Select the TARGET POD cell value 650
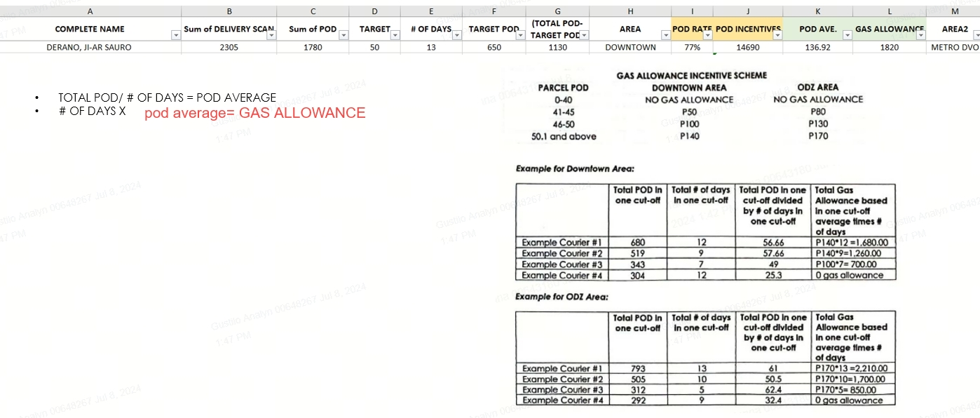This screenshot has width=980, height=418. point(494,47)
